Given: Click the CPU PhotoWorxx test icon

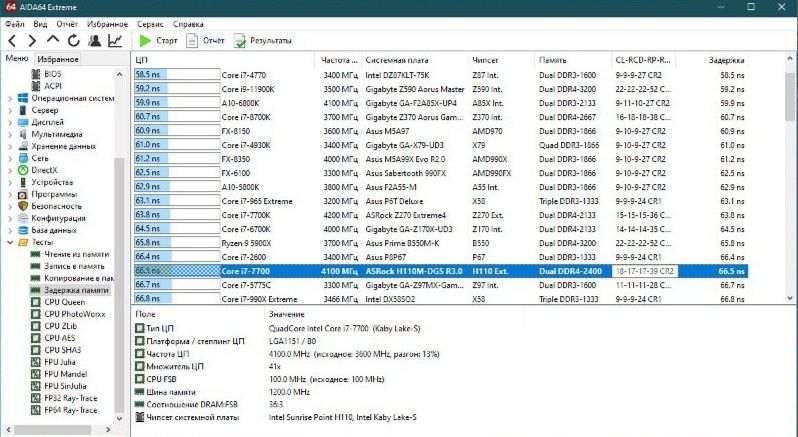Looking at the screenshot, I should pyautogui.click(x=36, y=314).
